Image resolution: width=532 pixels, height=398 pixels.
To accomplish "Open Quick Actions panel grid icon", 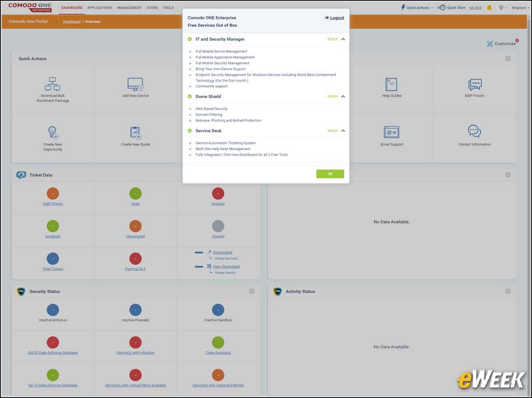I will pyautogui.click(x=508, y=58).
